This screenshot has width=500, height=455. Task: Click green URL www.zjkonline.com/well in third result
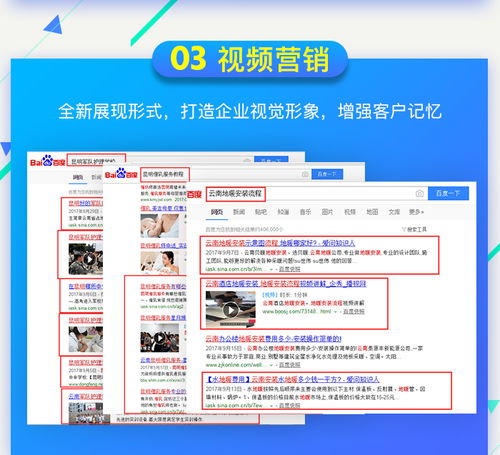(236, 365)
